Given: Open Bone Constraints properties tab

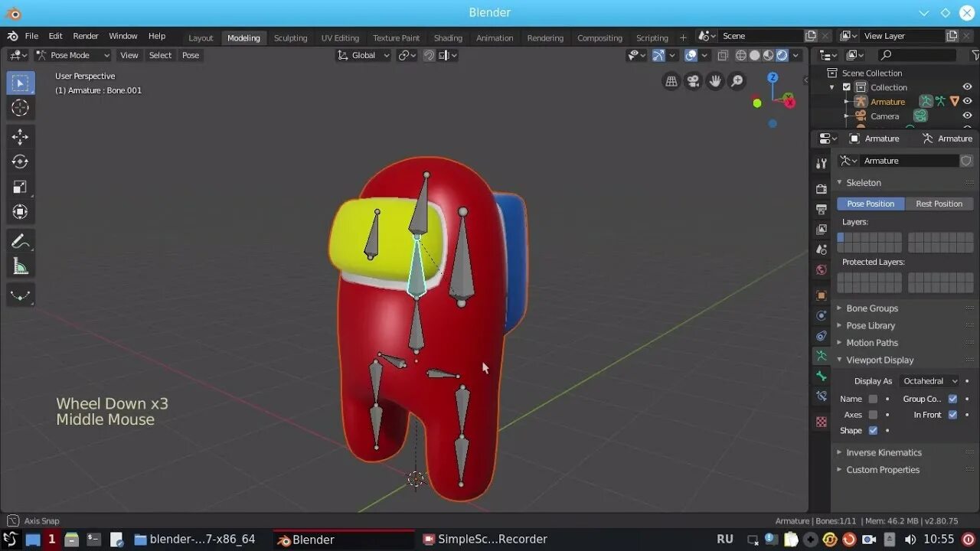Looking at the screenshot, I should [822, 396].
